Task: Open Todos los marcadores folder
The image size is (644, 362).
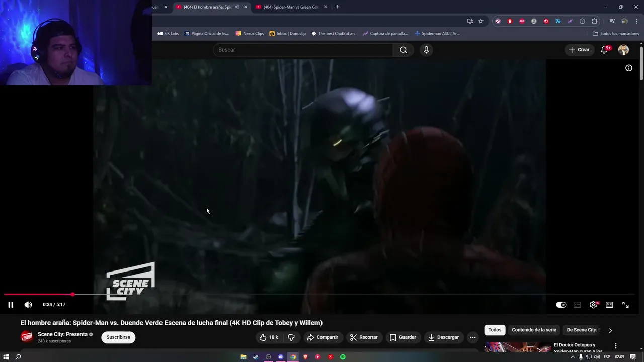Action: [x=616, y=34]
